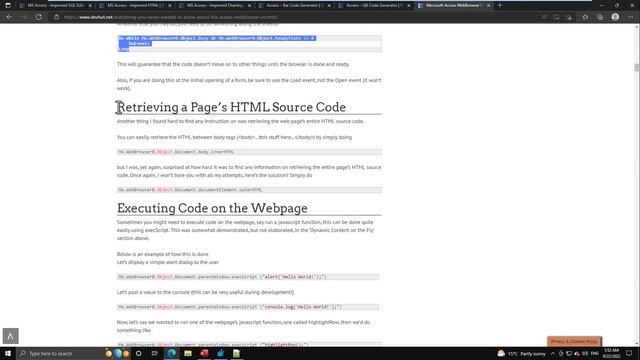
Task: Open the browser profile avatar
Action: [x=615, y=17]
